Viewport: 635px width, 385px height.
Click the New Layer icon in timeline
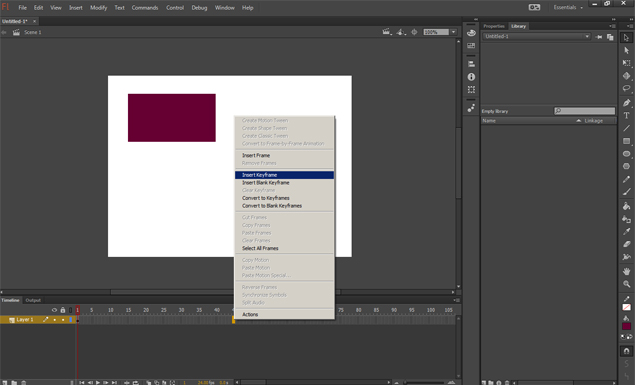(5, 382)
